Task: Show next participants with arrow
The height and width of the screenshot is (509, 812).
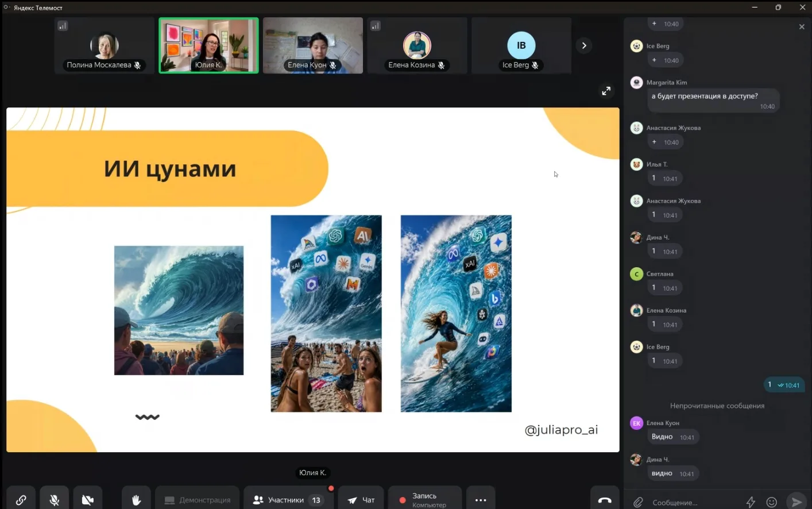Action: coord(584,45)
